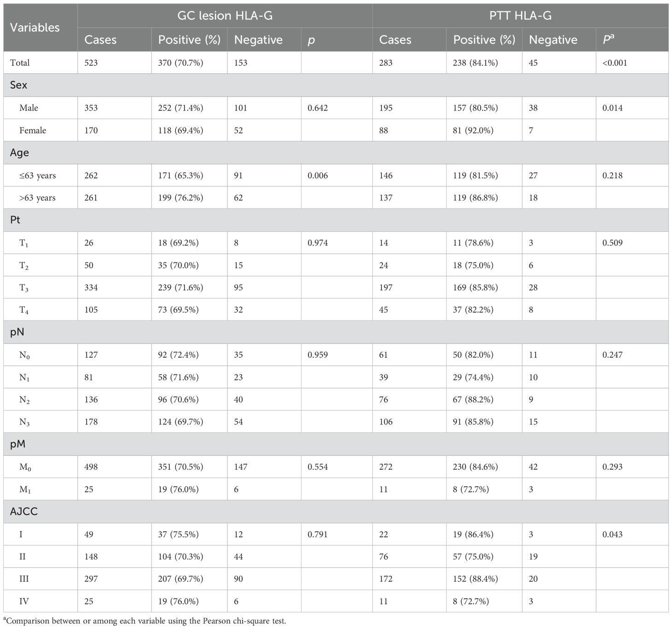Click the <0.001 p-value cell

pos(614,63)
